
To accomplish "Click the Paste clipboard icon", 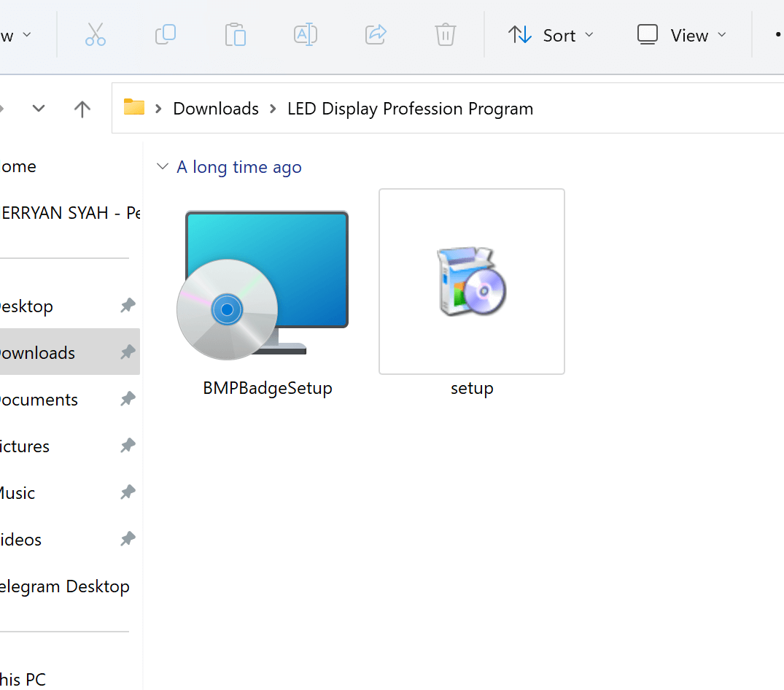I will tap(235, 35).
